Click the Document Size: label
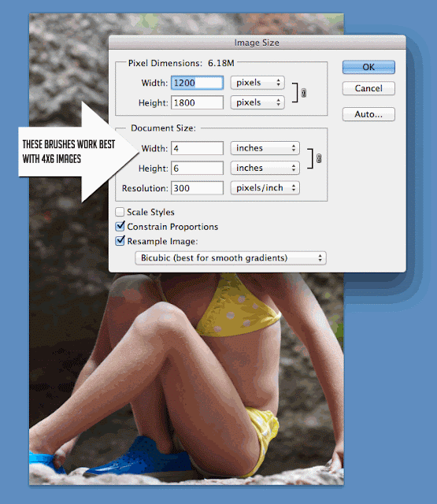Image resolution: width=437 pixels, height=504 pixels. coord(163,128)
